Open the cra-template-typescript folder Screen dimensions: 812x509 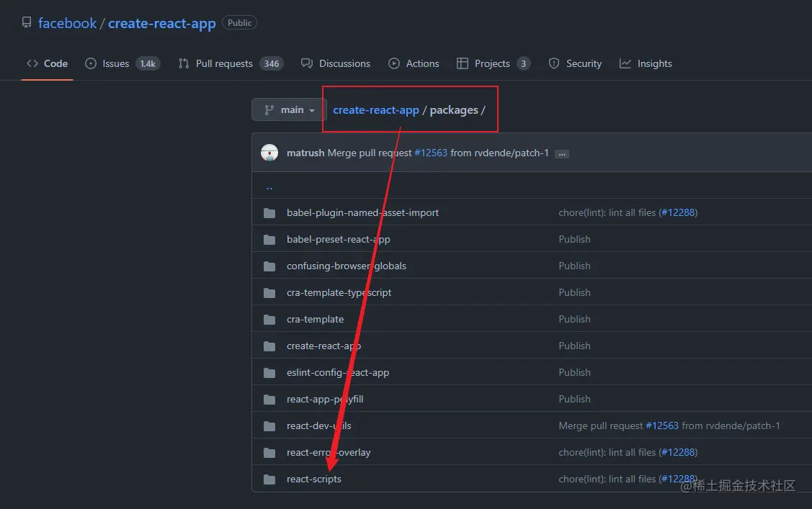click(339, 293)
